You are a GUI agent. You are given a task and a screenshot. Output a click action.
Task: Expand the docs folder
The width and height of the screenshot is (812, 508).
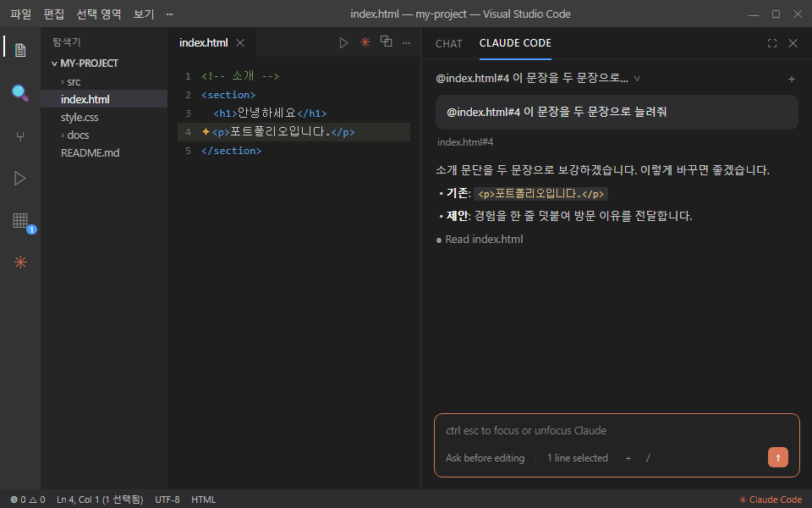point(74,135)
